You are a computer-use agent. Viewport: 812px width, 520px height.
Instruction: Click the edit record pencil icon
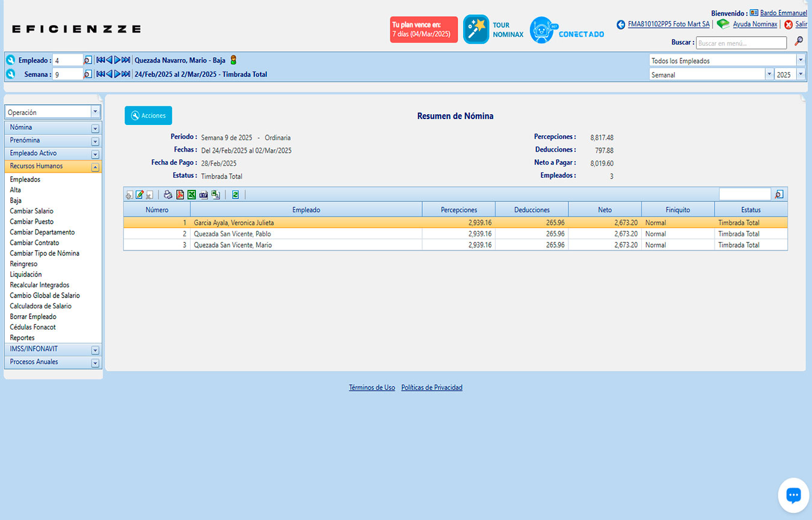tap(140, 195)
